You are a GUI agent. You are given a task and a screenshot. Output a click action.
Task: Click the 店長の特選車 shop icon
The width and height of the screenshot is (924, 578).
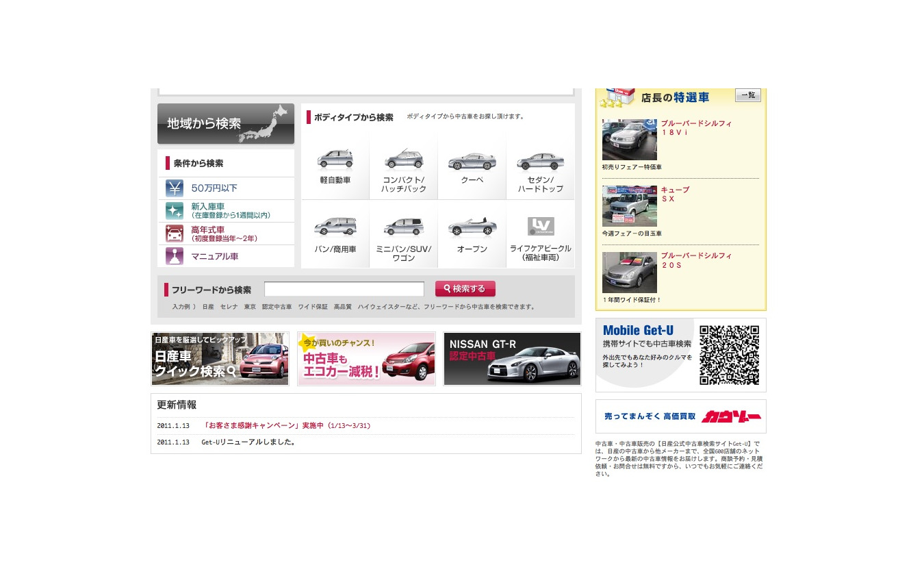point(617,98)
